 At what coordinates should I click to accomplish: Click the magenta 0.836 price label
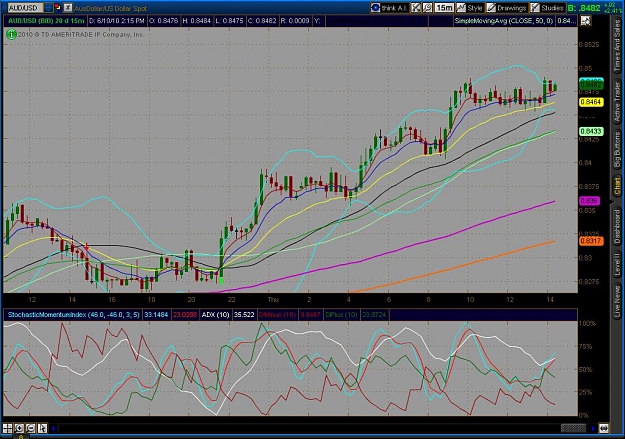589,201
